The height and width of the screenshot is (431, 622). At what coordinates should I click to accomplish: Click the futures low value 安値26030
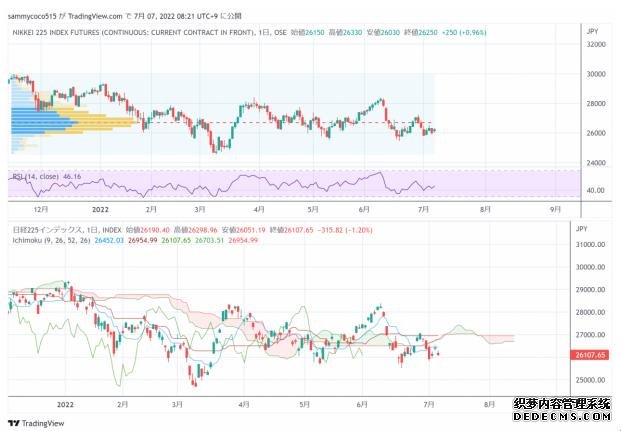tap(383, 33)
